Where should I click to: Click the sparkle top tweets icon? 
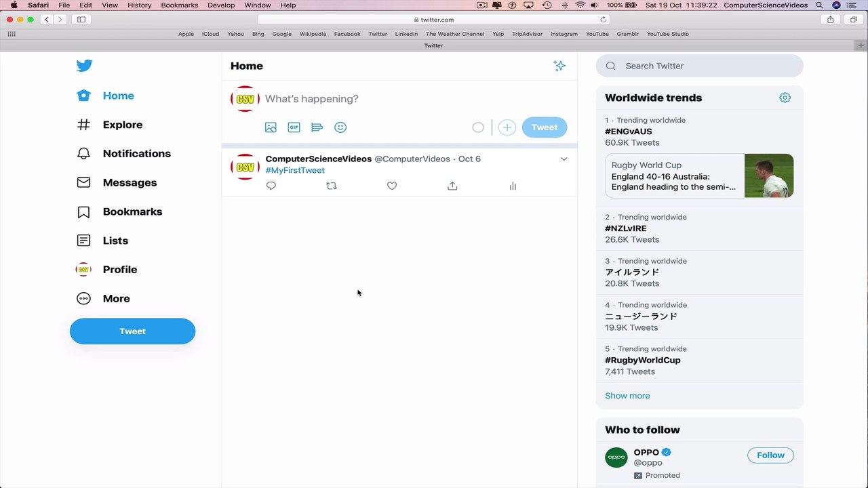coord(559,66)
